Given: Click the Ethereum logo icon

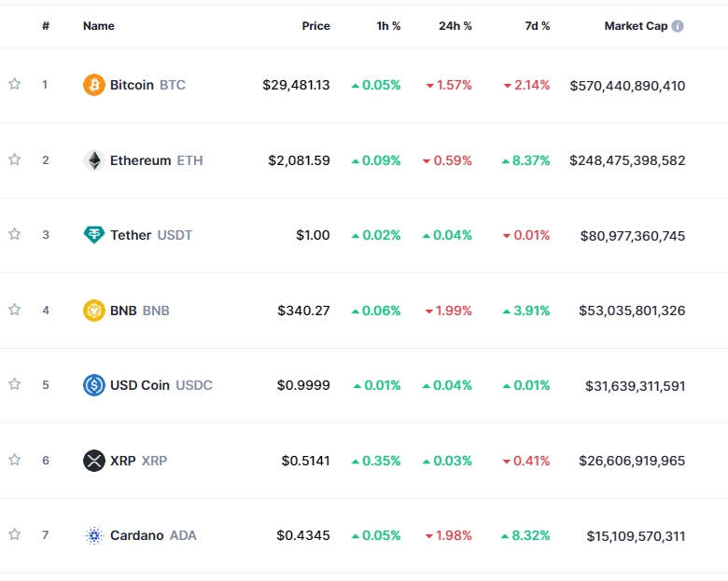Looking at the screenshot, I should point(94,160).
